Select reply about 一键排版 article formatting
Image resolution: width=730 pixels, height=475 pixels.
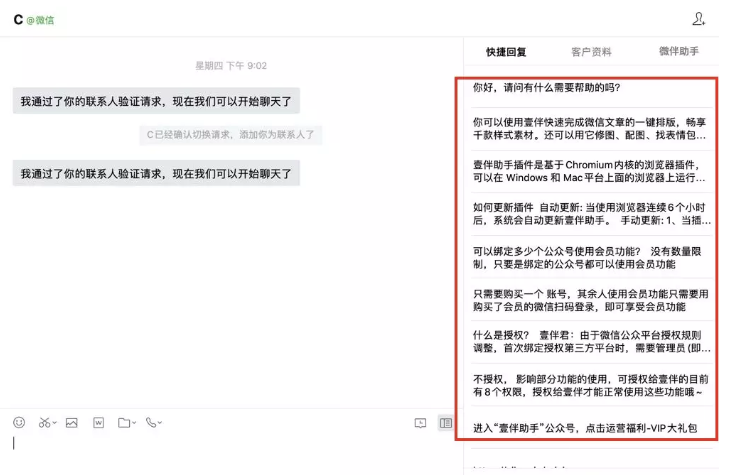(592, 129)
